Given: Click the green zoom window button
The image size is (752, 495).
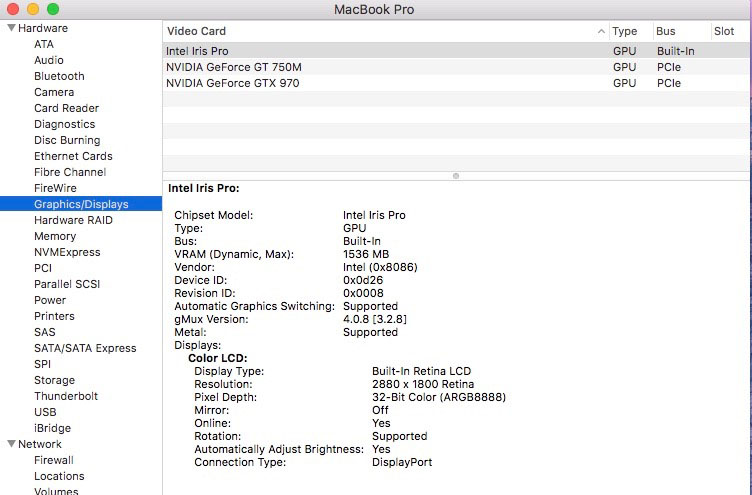Looking at the screenshot, I should [53, 9].
